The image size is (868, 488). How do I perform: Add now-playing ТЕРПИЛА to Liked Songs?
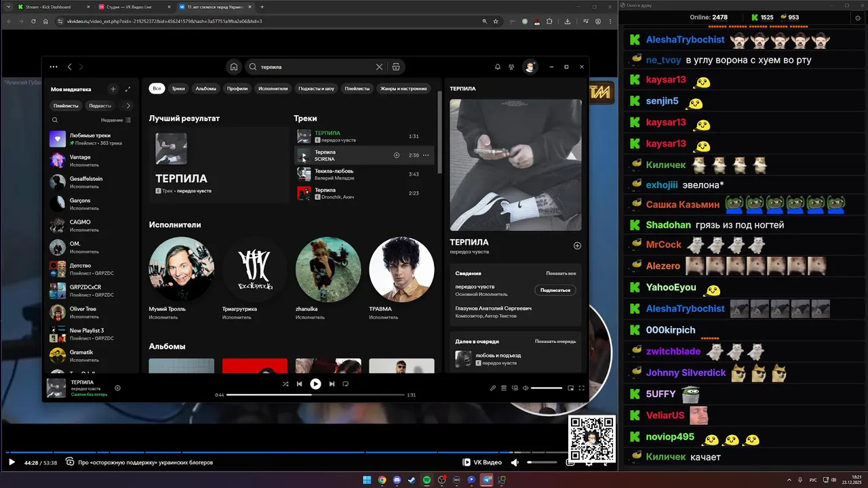pos(117,388)
